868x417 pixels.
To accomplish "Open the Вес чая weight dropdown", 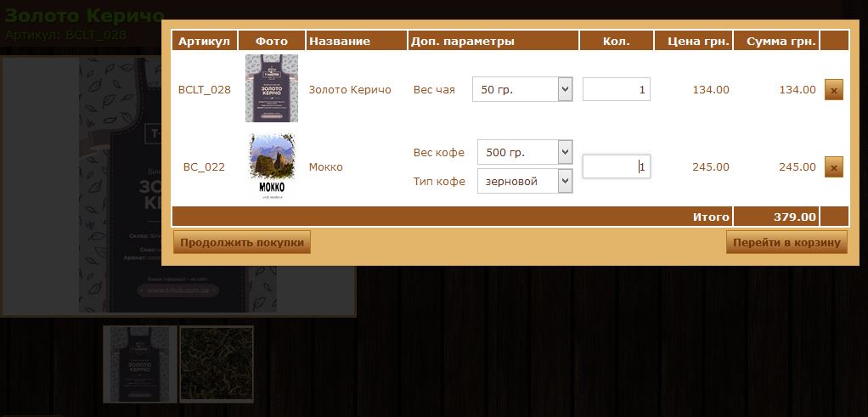I will coord(522,89).
